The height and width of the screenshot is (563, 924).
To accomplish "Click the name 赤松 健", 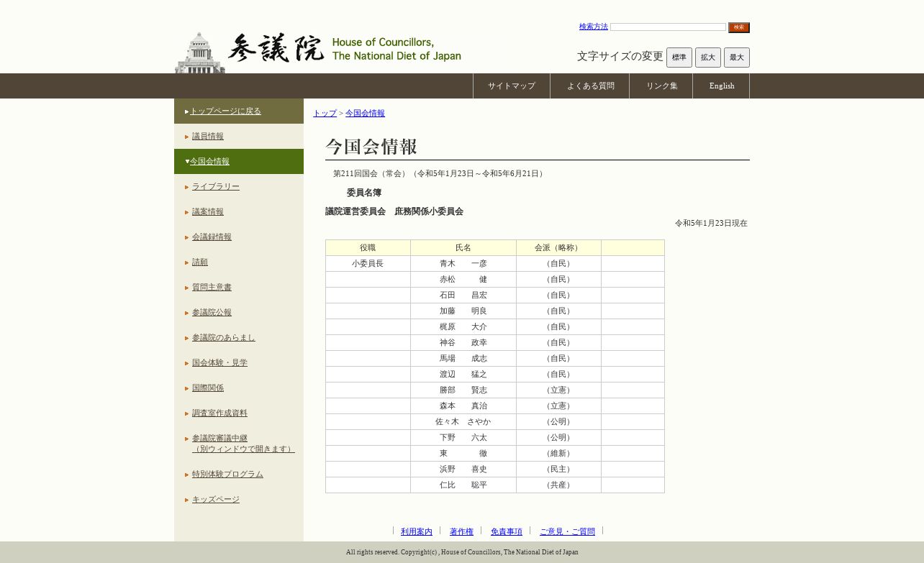I will click(463, 280).
